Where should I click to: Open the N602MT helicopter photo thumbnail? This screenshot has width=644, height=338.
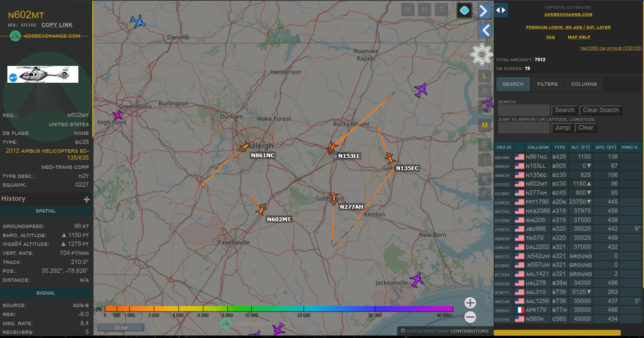pyautogui.click(x=43, y=74)
